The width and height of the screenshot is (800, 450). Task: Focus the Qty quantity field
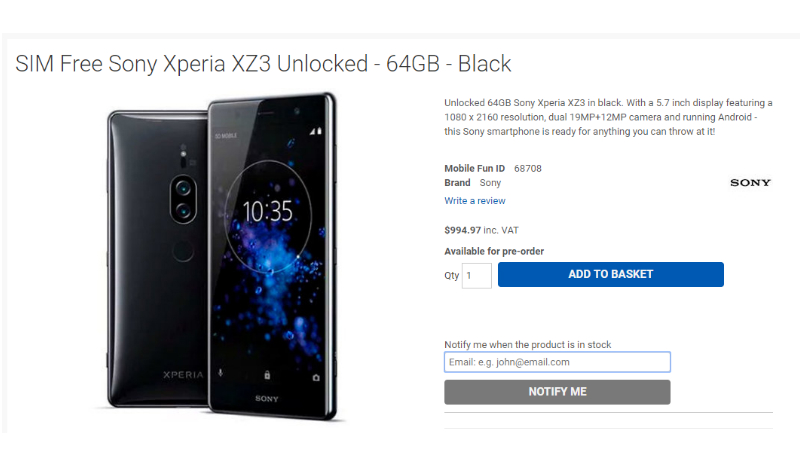click(477, 275)
